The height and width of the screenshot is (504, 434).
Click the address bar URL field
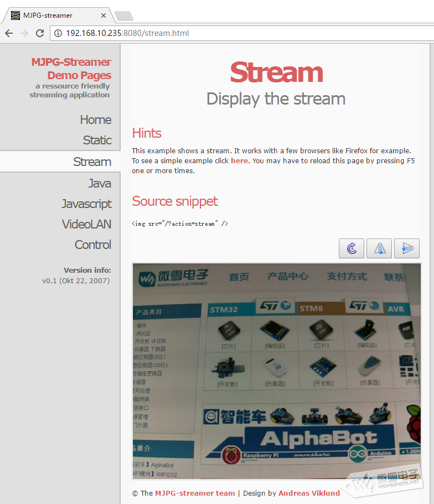[241, 33]
